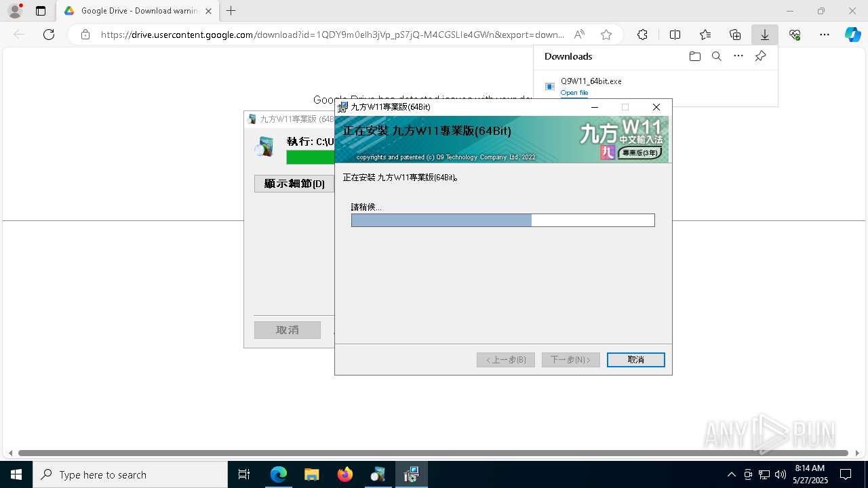
Task: Click the horizontal page scrollbar
Action: click(x=433, y=453)
